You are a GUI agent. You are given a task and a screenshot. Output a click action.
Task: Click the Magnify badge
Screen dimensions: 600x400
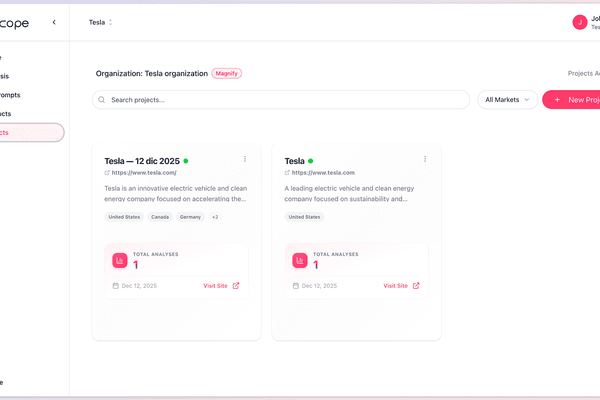[227, 73]
